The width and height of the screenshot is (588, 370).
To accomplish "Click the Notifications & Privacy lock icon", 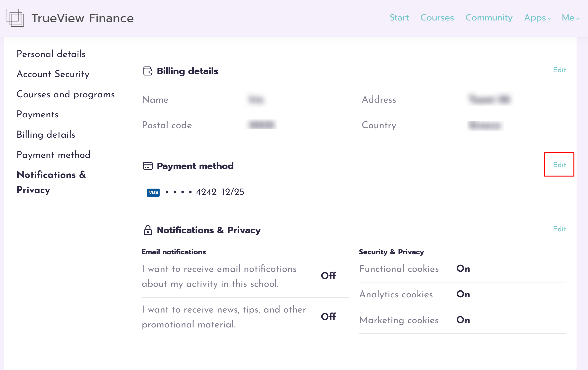I will click(148, 230).
